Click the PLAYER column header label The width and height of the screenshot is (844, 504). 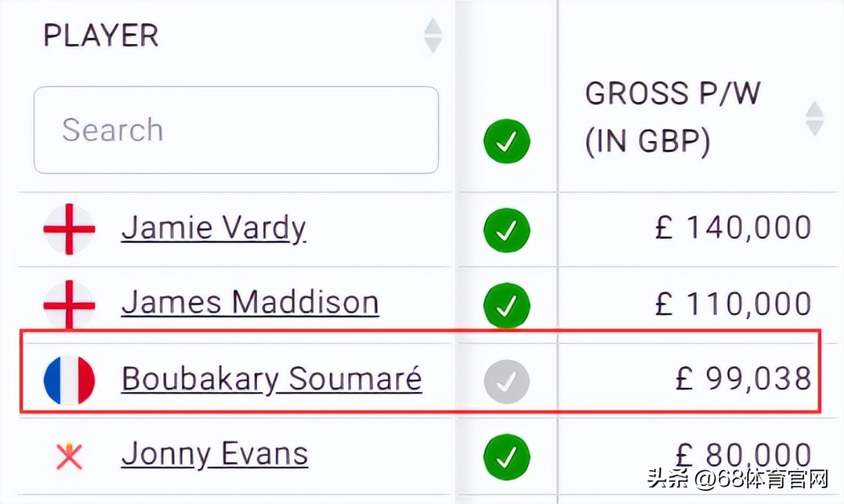pyautogui.click(x=101, y=36)
